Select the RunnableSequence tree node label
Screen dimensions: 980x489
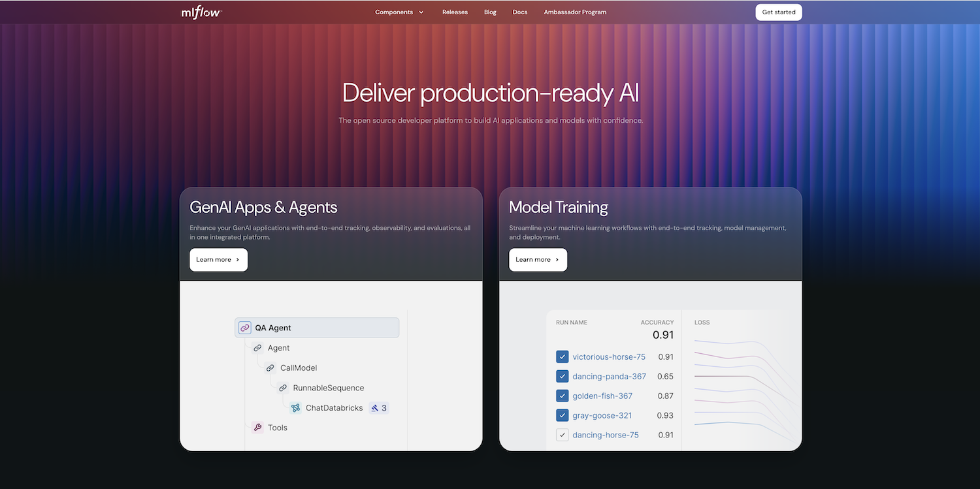pyautogui.click(x=329, y=388)
